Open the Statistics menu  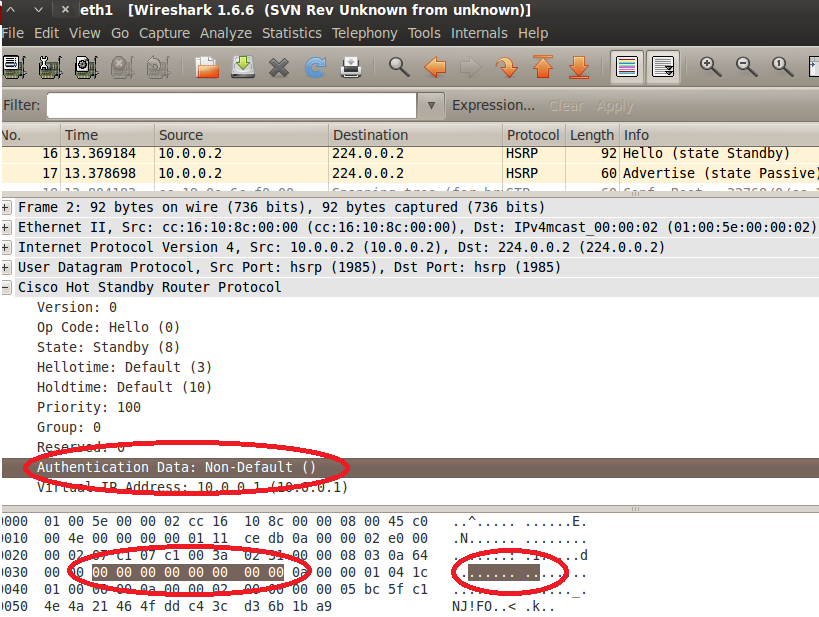[x=291, y=33]
